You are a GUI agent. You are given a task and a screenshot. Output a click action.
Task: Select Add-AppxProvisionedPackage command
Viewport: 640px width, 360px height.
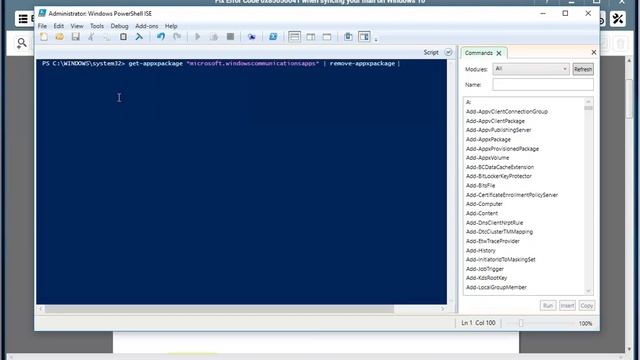[x=502, y=149]
